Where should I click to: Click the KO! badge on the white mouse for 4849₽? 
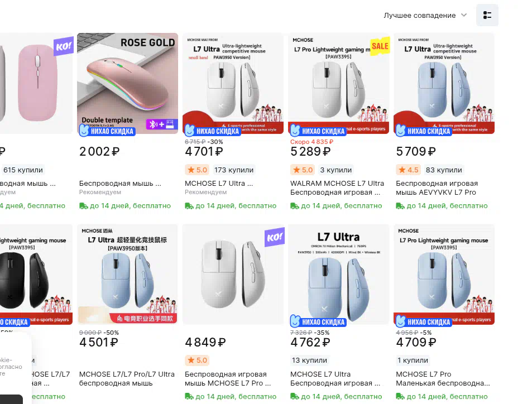pos(275,237)
